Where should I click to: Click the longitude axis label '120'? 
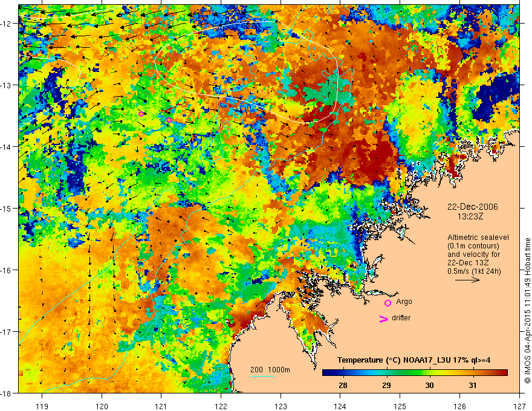pyautogui.click(x=102, y=407)
